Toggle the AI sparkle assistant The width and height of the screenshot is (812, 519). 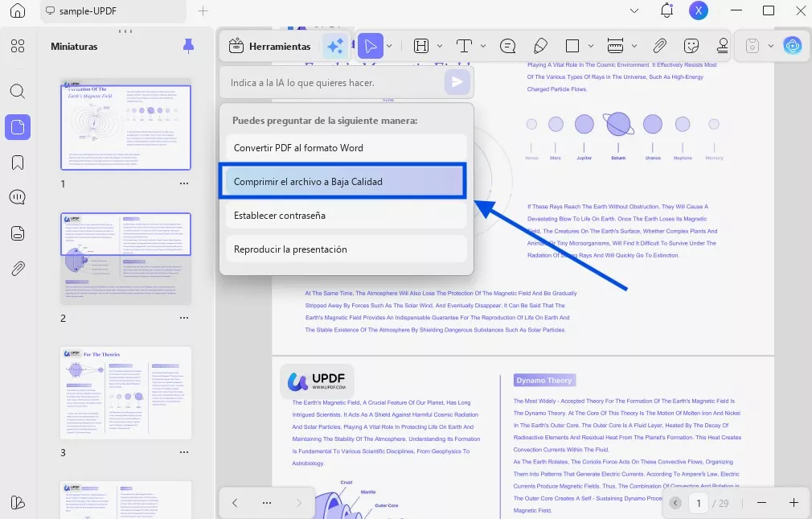(335, 46)
